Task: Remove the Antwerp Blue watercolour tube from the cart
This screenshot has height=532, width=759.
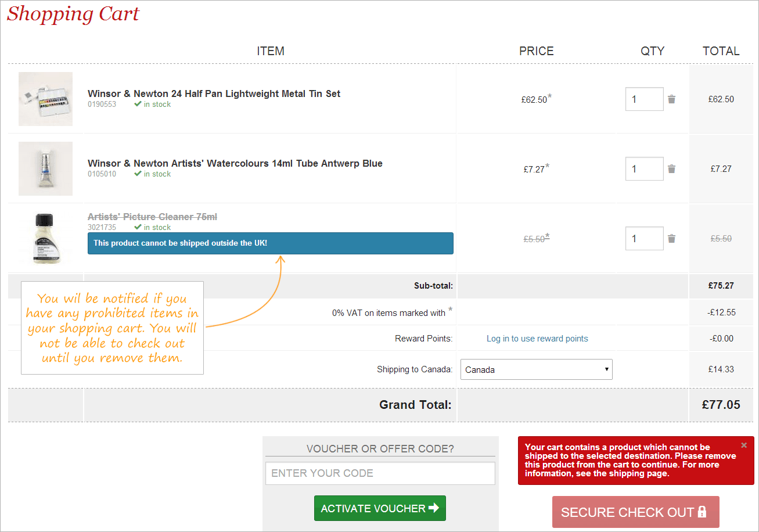Action: 671,169
